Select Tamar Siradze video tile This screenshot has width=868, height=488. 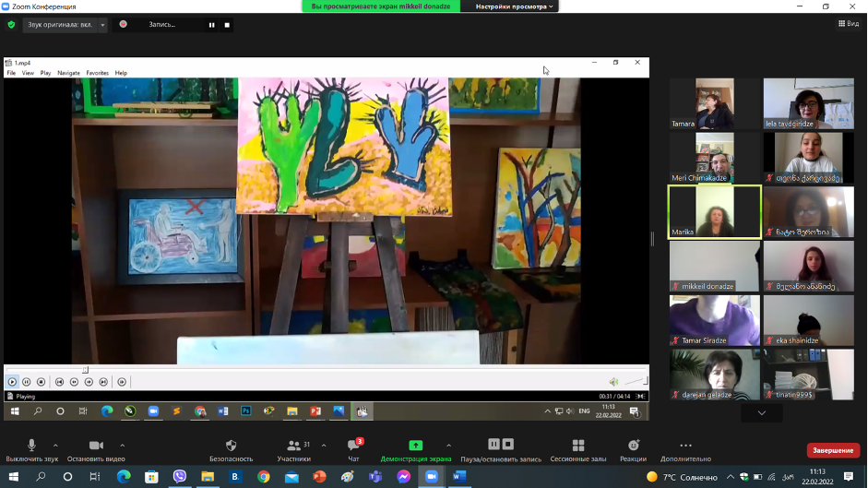pos(715,320)
